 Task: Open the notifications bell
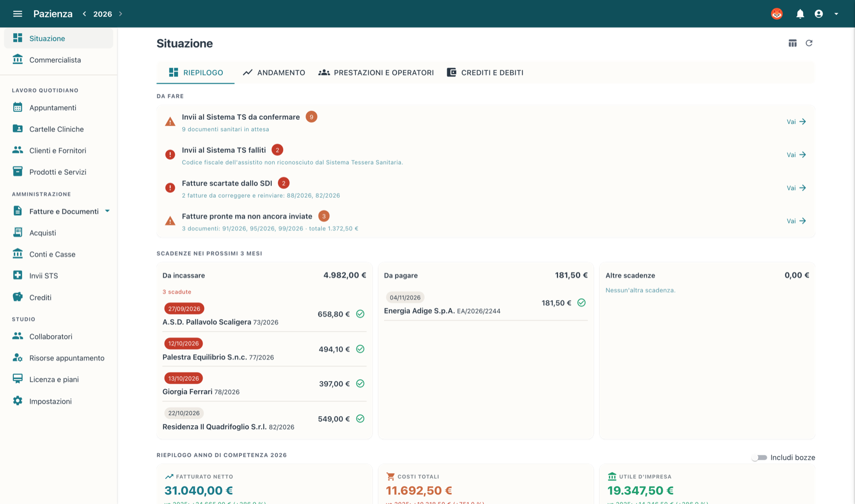pos(800,14)
